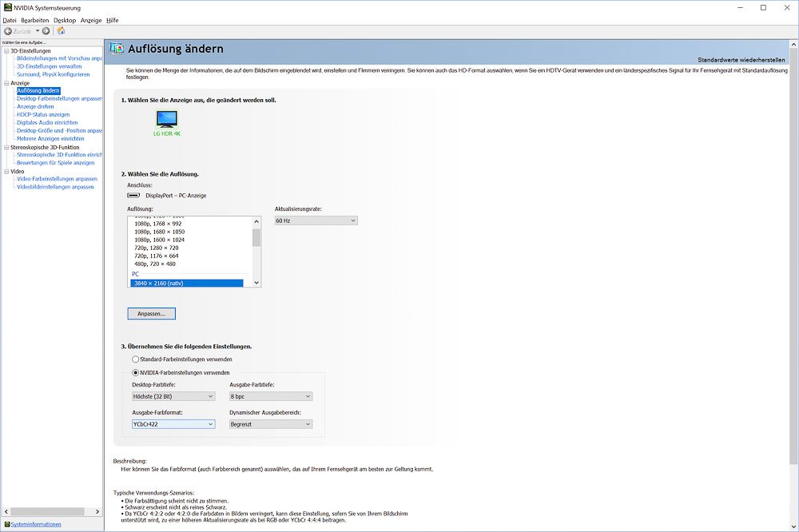This screenshot has width=799, height=532.
Task: Open the Ausgabe-Farbformat YCbCr422 dropdown
Action: [173, 424]
